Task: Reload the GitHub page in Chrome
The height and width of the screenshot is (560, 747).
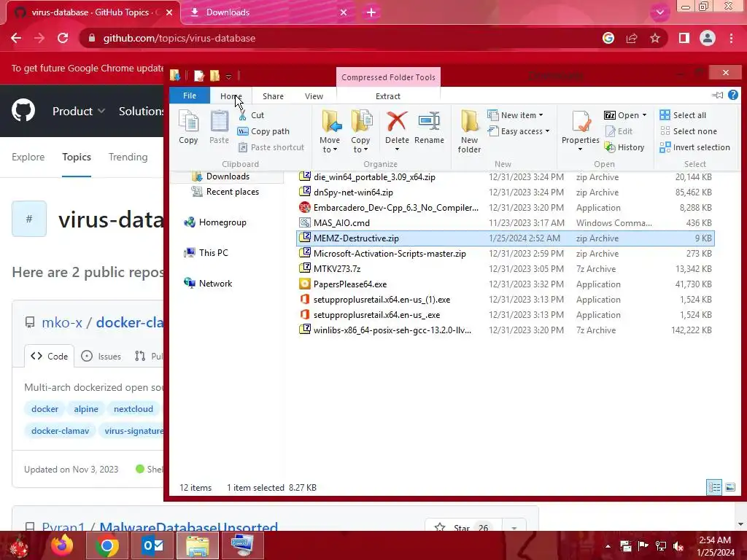Action: coord(63,38)
